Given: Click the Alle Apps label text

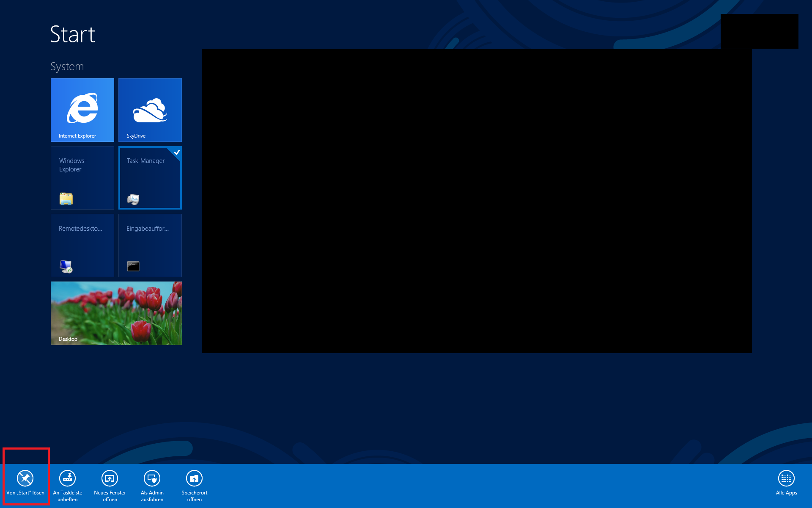Looking at the screenshot, I should coord(786,493).
